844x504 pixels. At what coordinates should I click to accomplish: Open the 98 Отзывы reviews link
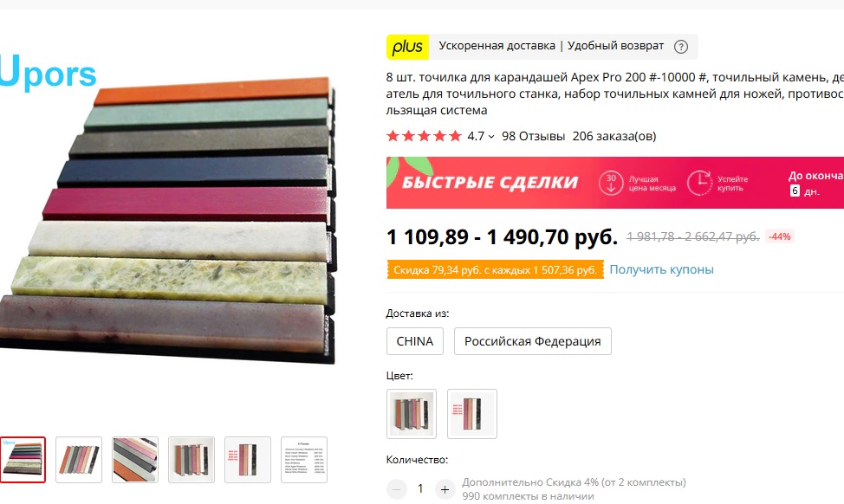(534, 136)
